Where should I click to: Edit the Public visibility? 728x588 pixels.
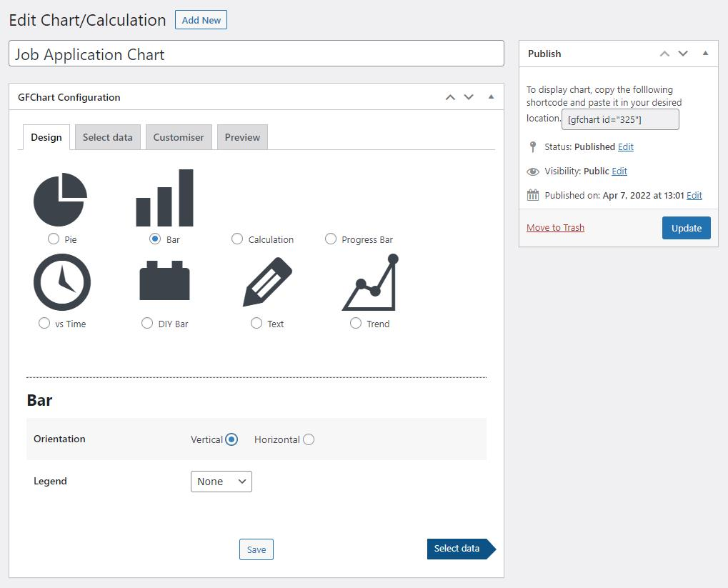point(619,171)
